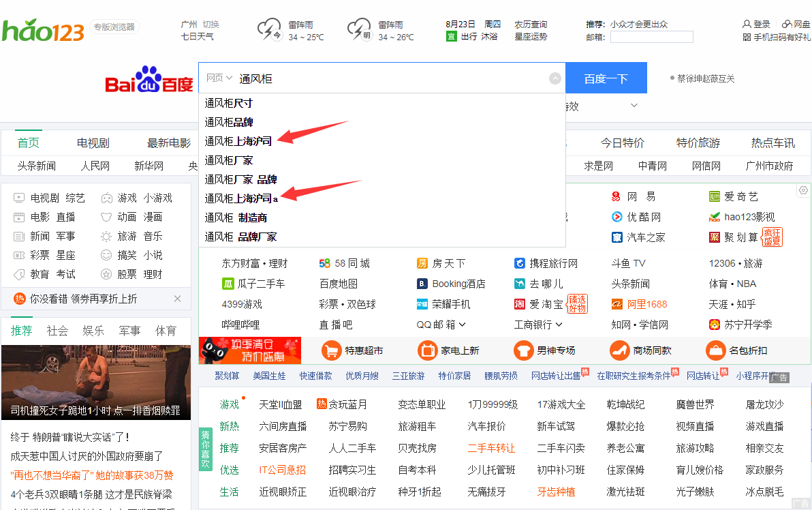This screenshot has height=510, width=812.
Task: Click 蔡徐坤赵薇互关 trending link
Action: tap(706, 78)
